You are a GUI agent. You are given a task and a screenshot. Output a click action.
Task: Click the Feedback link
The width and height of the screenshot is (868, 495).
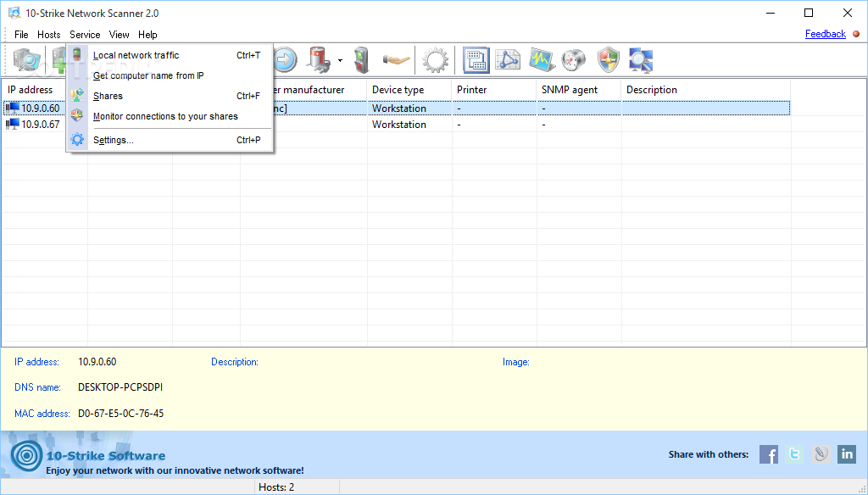(x=826, y=34)
